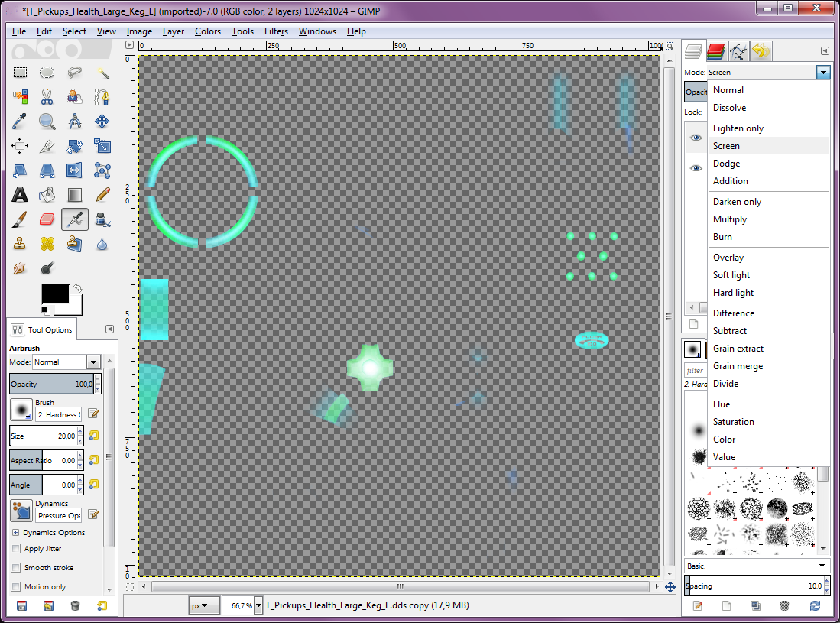840x623 pixels.
Task: Open the zoom percentage dropdown in status bar
Action: (258, 605)
